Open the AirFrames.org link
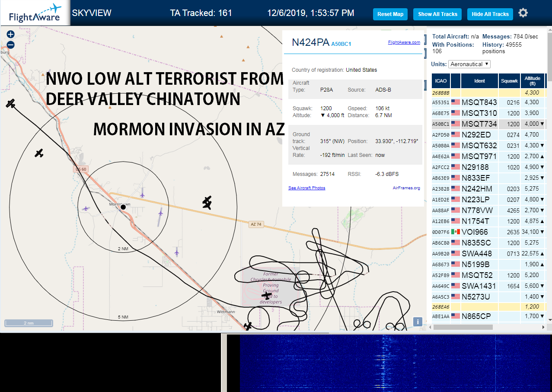The width and height of the screenshot is (552, 392). coord(406,188)
